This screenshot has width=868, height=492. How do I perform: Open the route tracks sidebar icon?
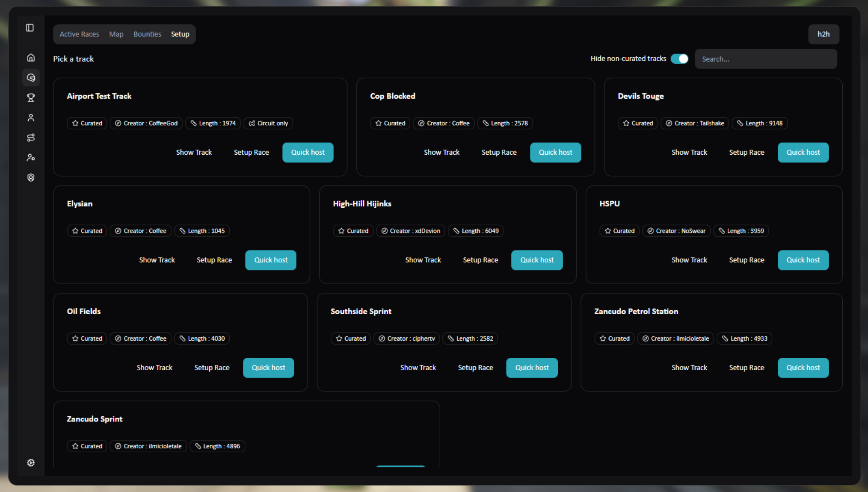[31, 138]
